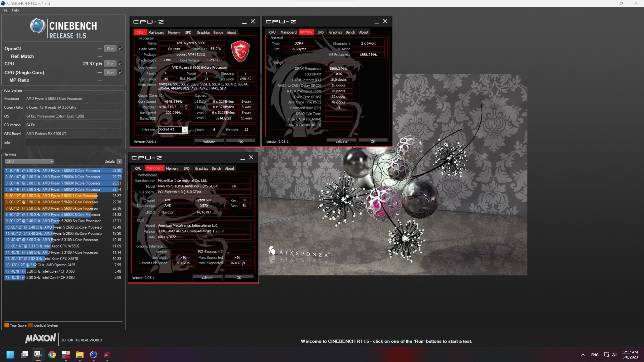Image resolution: width=644 pixels, height=362 pixels.
Task: Click ENG language indicator
Action: click(595, 355)
